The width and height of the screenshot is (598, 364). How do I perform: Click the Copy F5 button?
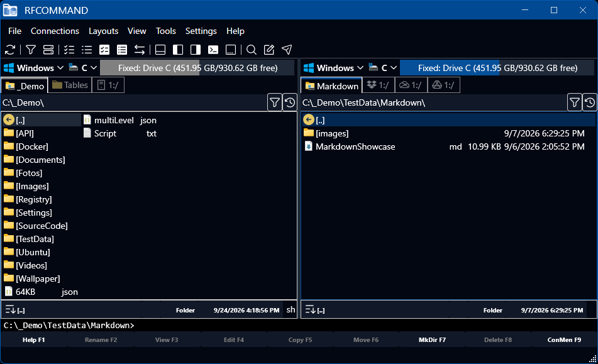pyautogui.click(x=300, y=339)
